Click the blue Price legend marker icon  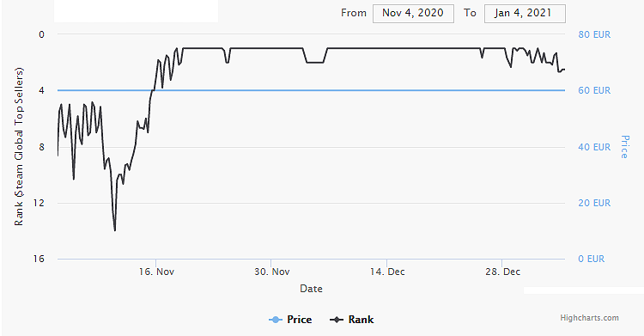pyautogui.click(x=276, y=320)
